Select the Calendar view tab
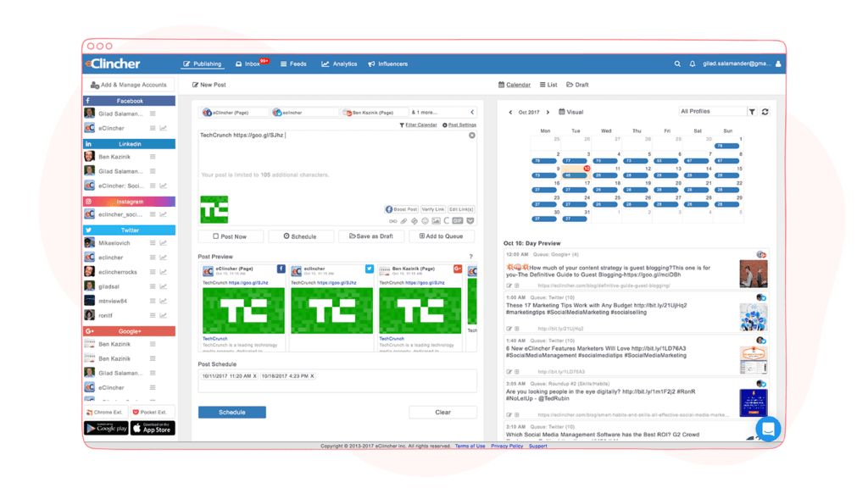Image resolution: width=868 pixels, height=488 pixels. point(515,85)
